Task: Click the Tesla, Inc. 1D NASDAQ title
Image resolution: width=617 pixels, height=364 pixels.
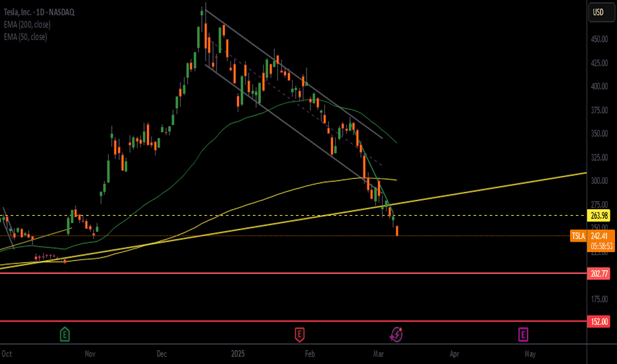Action: pyautogui.click(x=39, y=12)
